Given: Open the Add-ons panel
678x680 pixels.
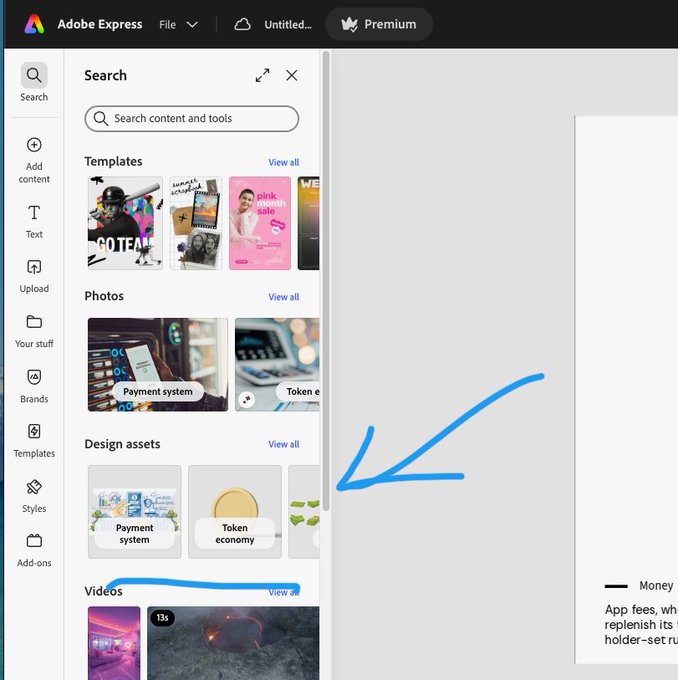Looking at the screenshot, I should pyautogui.click(x=34, y=550).
